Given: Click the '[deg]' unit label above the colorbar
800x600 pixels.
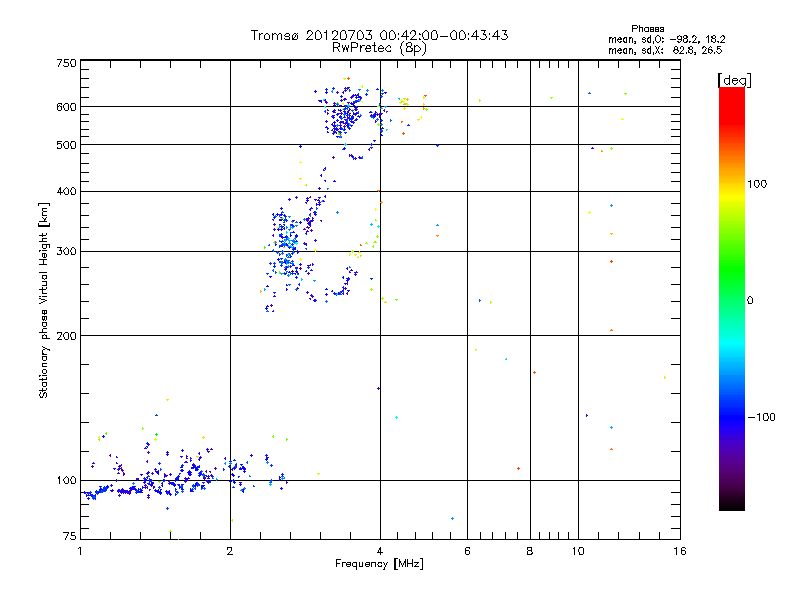Looking at the screenshot, I should [734, 80].
